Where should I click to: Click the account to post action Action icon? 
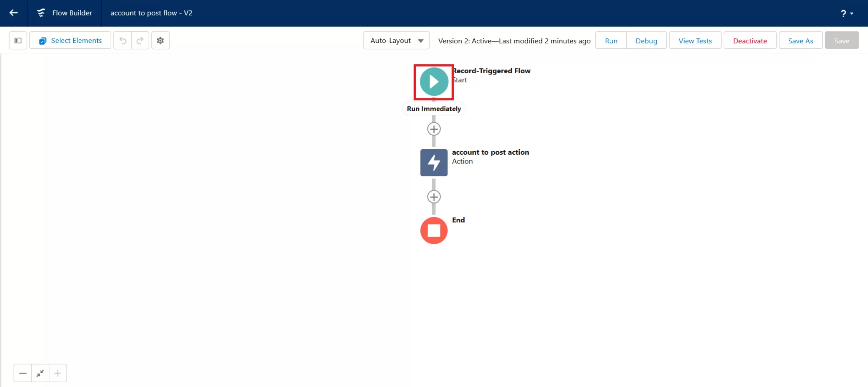coord(433,162)
